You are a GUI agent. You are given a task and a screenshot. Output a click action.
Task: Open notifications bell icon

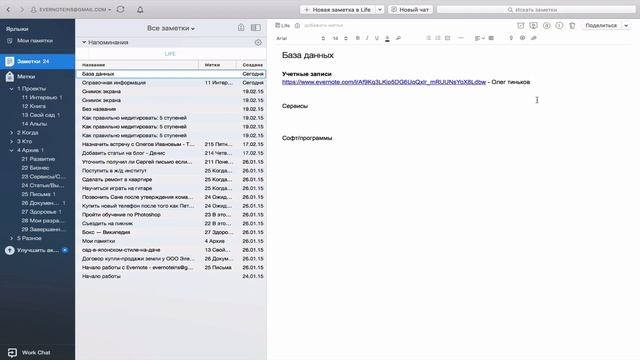tap(140, 9)
